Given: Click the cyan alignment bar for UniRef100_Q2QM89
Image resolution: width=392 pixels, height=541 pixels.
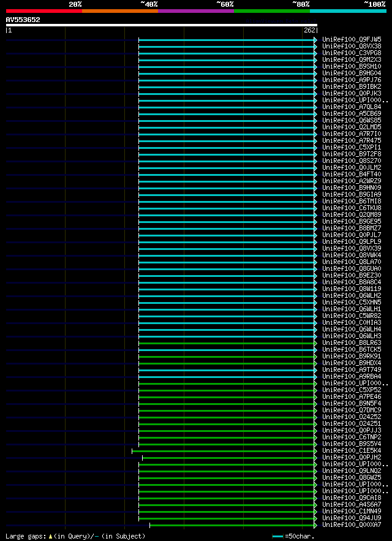Looking at the screenshot, I should click(x=227, y=215).
